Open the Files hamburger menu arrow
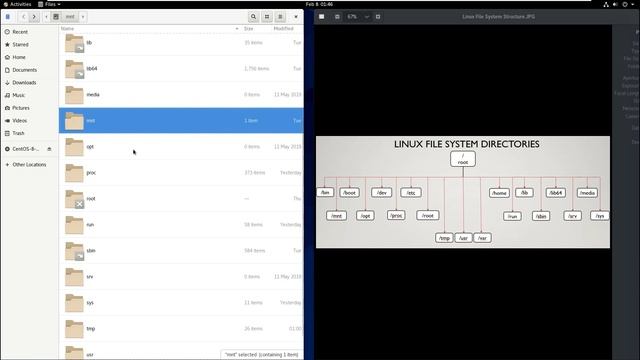Image resolution: width=640 pixels, height=360 pixels. click(296, 17)
